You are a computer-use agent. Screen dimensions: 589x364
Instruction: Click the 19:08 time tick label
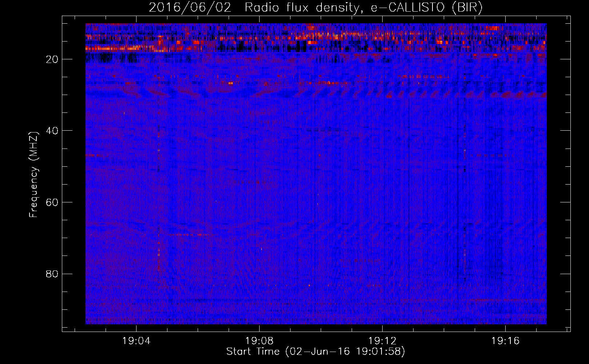point(259,341)
